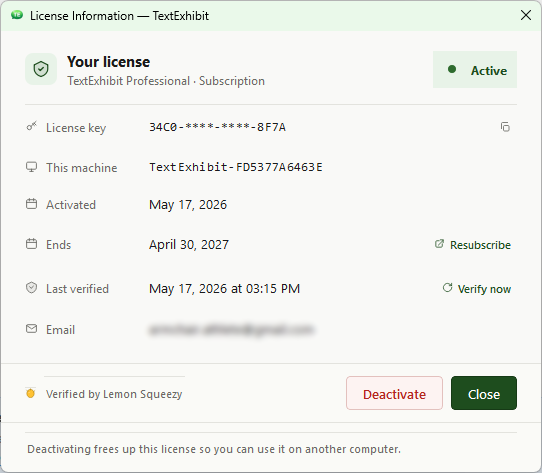This screenshot has width=542, height=473.
Task: Select machine ID TextExhibit-FD5377A6463E
Action: (236, 167)
